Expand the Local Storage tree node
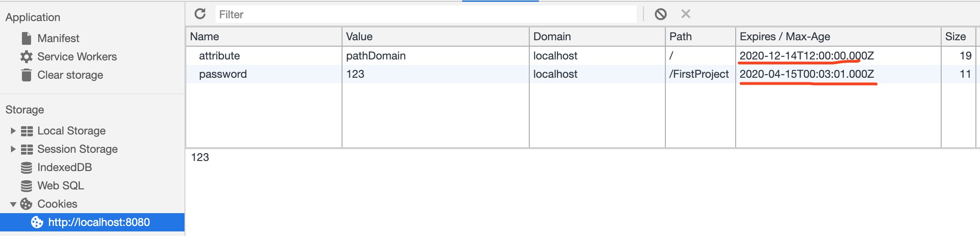Viewport: 980px width, 236px height. (x=13, y=131)
